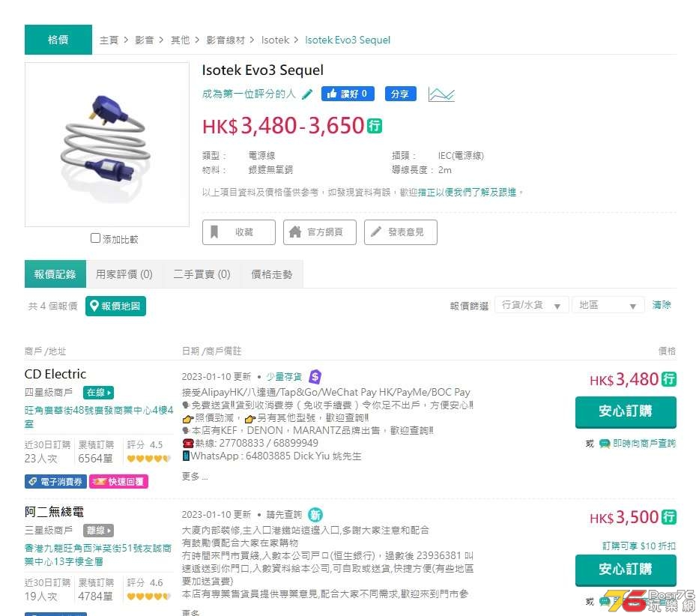Switch to the 用家評價 (0) tab
The height and width of the screenshot is (616, 699).
(x=124, y=274)
